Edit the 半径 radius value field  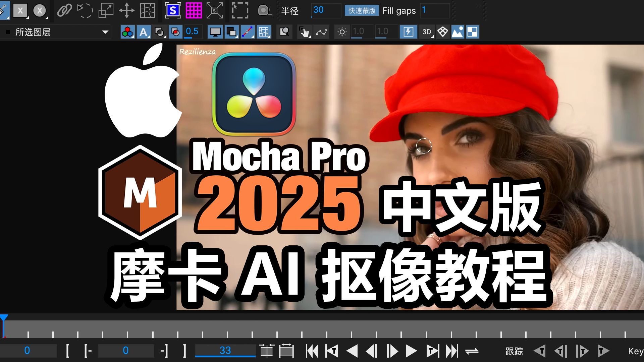pyautogui.click(x=326, y=11)
